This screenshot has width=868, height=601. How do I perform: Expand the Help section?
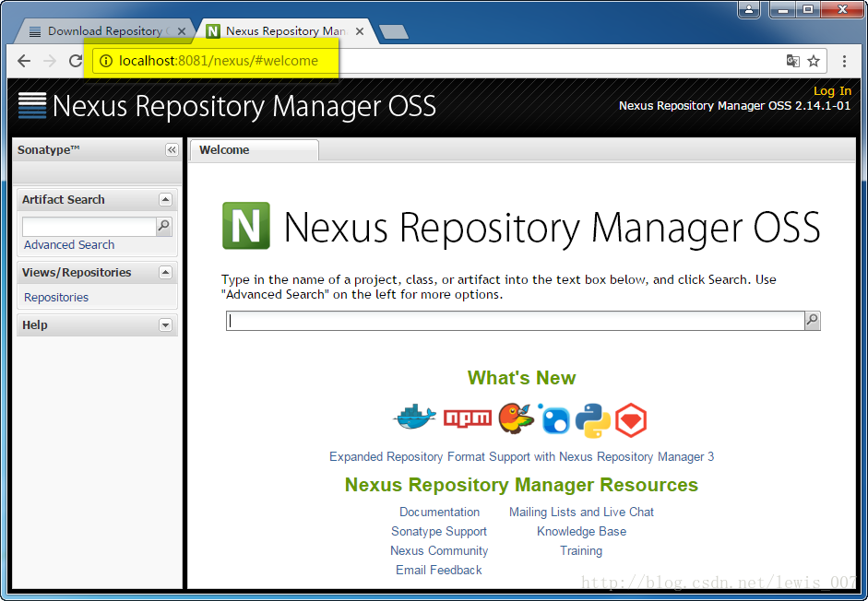coord(165,324)
